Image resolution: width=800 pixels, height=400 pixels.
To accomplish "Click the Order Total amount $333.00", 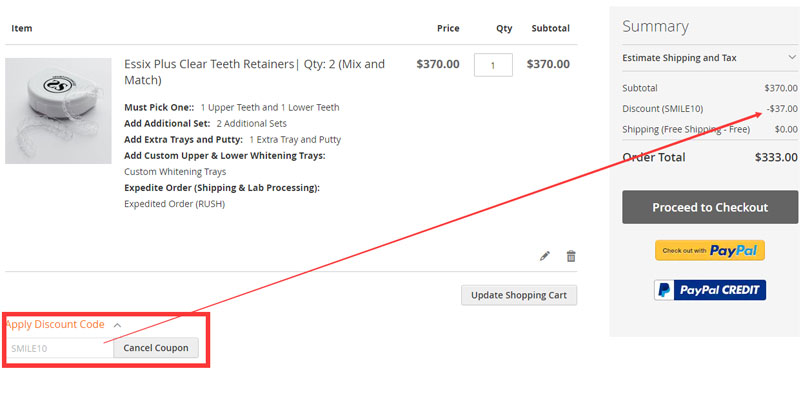I will pyautogui.click(x=776, y=157).
